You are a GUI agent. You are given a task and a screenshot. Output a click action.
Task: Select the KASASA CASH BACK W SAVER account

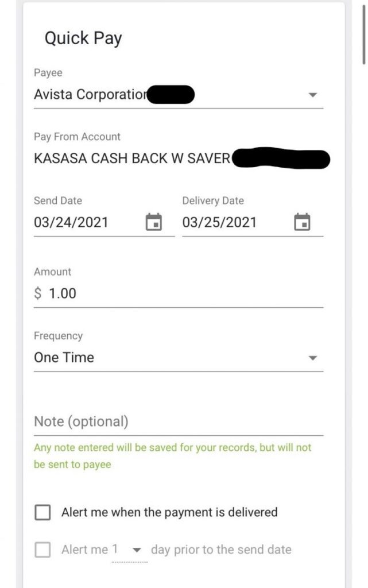coord(132,158)
